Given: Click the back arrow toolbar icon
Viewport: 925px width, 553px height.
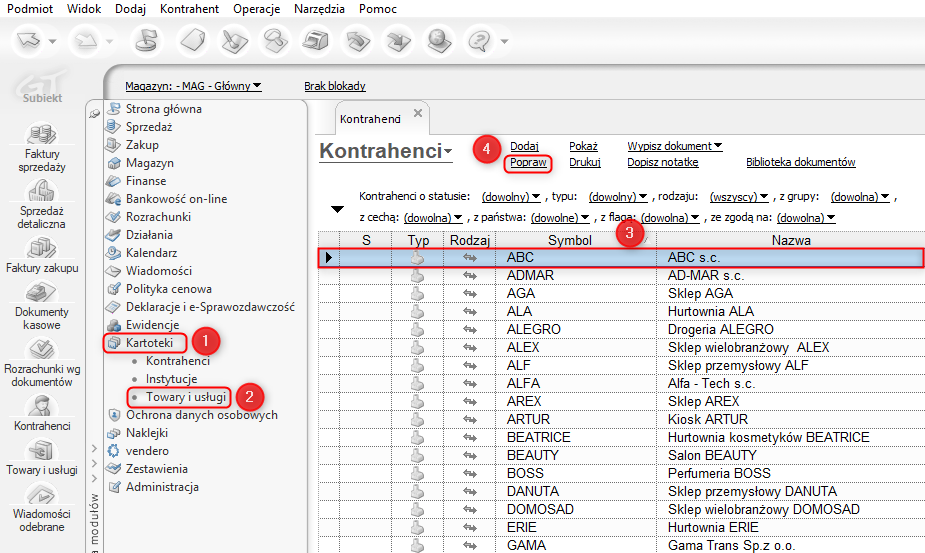Looking at the screenshot, I should coord(28,41).
